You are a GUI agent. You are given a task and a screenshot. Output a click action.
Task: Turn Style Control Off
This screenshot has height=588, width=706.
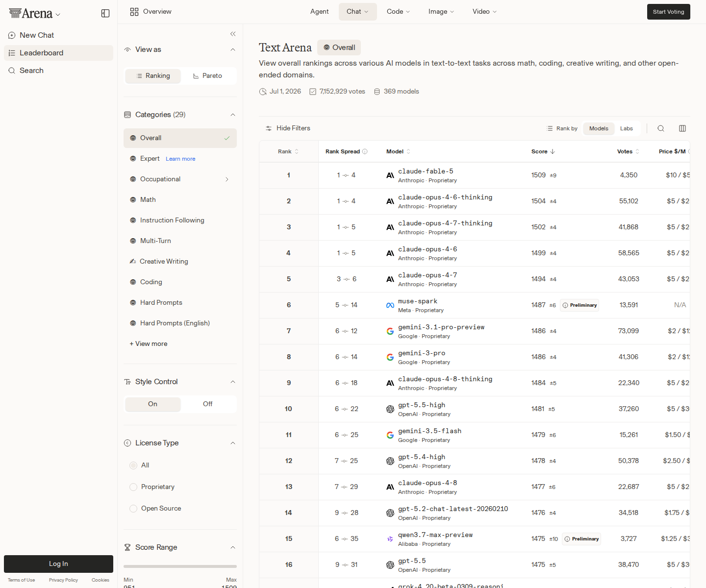coord(208,404)
